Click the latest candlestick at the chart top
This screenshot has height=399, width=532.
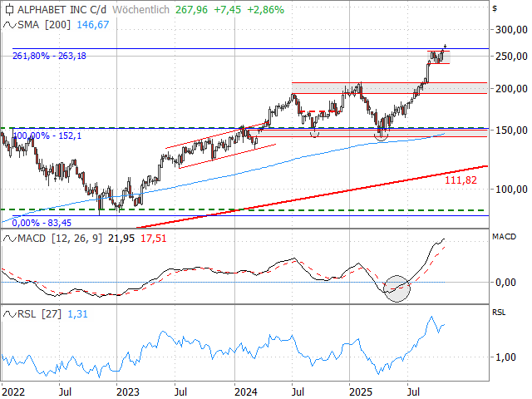(445, 48)
